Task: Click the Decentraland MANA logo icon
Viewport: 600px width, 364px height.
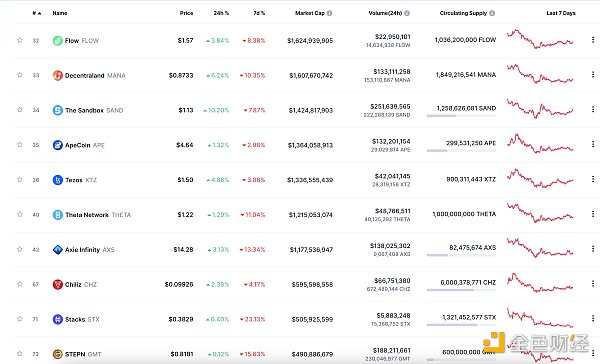Action: point(57,75)
